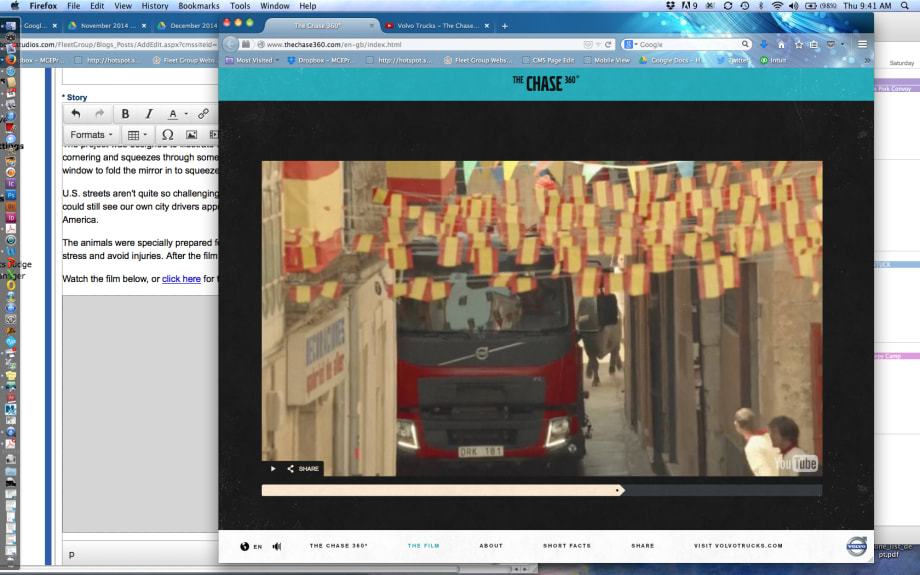Open the EN language globe selector
The width and height of the screenshot is (920, 575).
[x=251, y=546]
